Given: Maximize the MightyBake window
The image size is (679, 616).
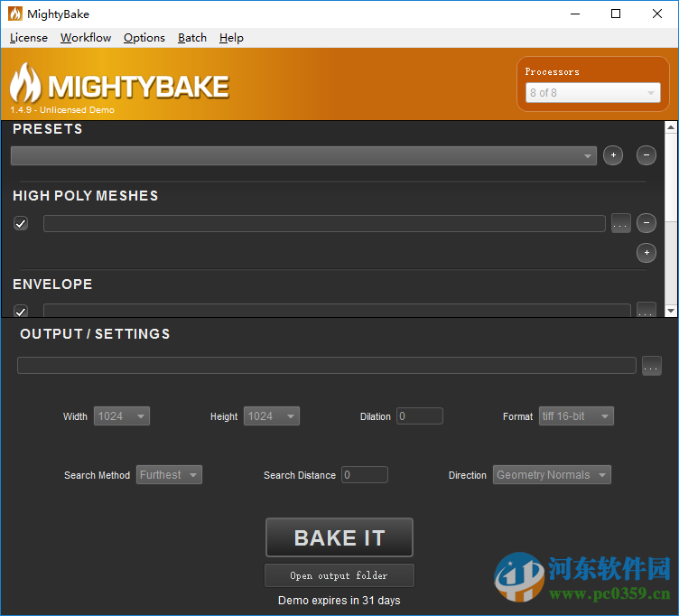Looking at the screenshot, I should pos(616,14).
